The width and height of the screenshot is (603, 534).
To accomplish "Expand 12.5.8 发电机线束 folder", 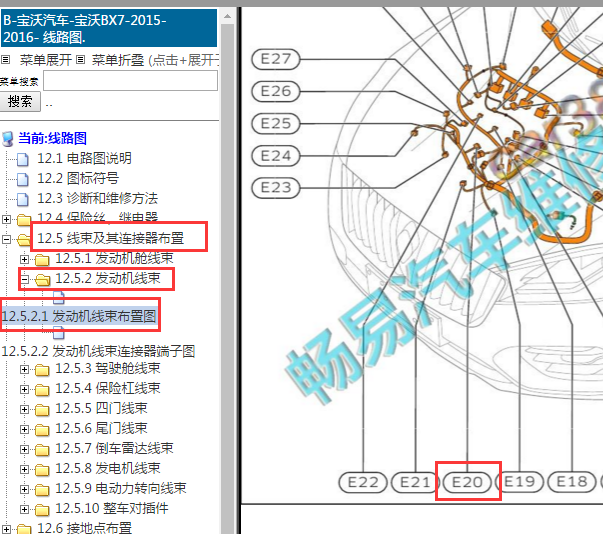I will click(x=24, y=469).
